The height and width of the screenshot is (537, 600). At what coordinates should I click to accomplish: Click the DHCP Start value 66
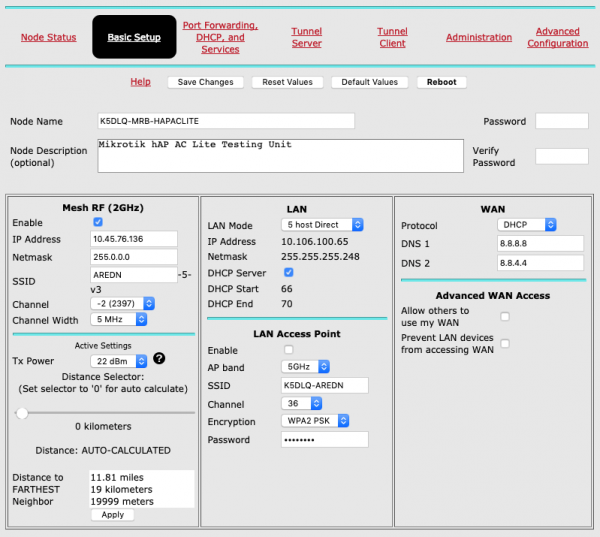point(287,289)
